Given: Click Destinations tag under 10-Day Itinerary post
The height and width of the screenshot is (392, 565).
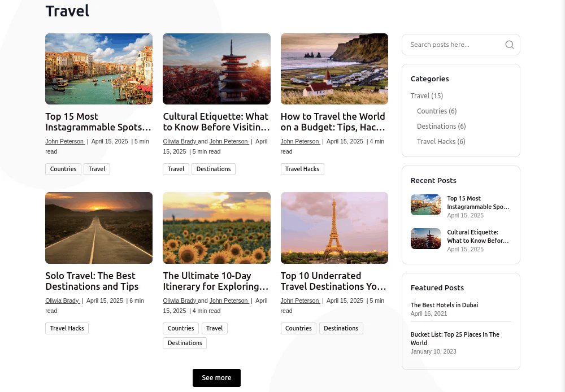Looking at the screenshot, I should tap(185, 343).
